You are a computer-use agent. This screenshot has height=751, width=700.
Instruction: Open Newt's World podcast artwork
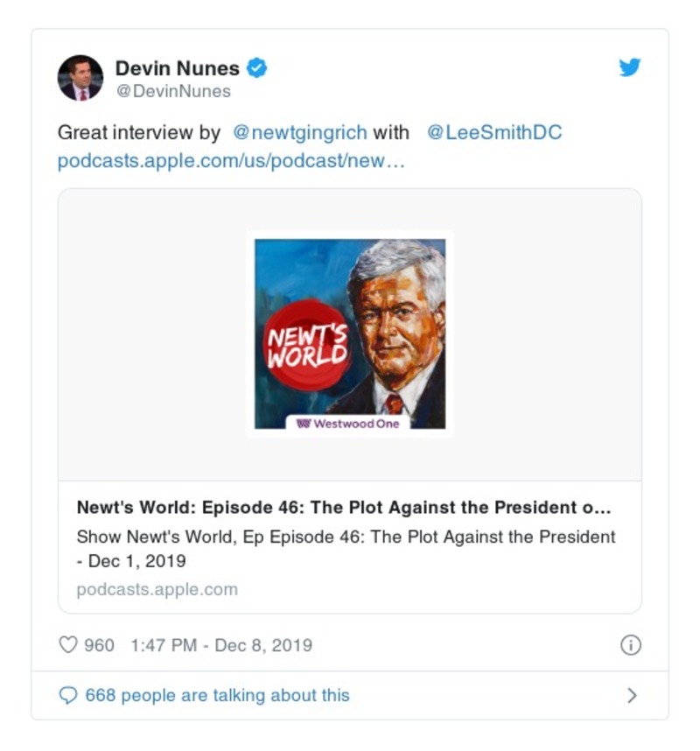click(x=350, y=333)
